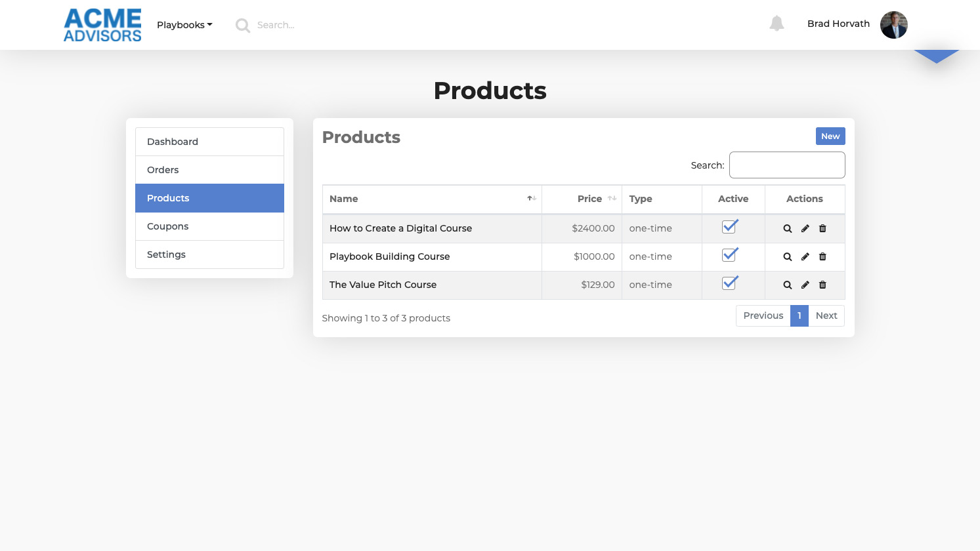Focus the products table Search field
The height and width of the screenshot is (551, 980).
(786, 165)
